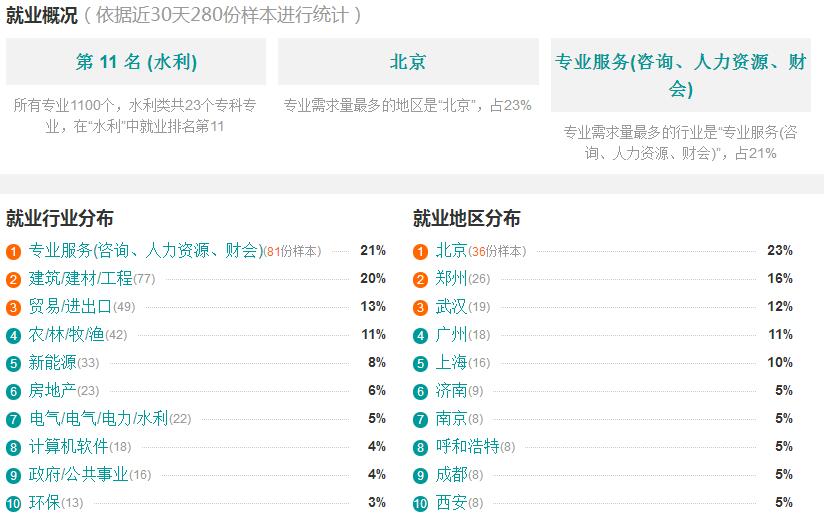This screenshot has height=523, width=824.
Task: Click the orange number 3 badge beside 贸易/进出口
Action: click(13, 307)
